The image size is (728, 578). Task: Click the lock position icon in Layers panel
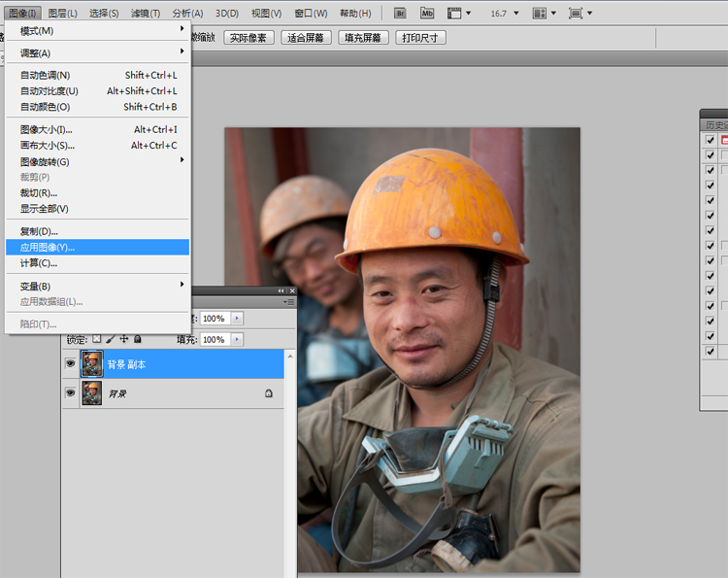(x=124, y=339)
